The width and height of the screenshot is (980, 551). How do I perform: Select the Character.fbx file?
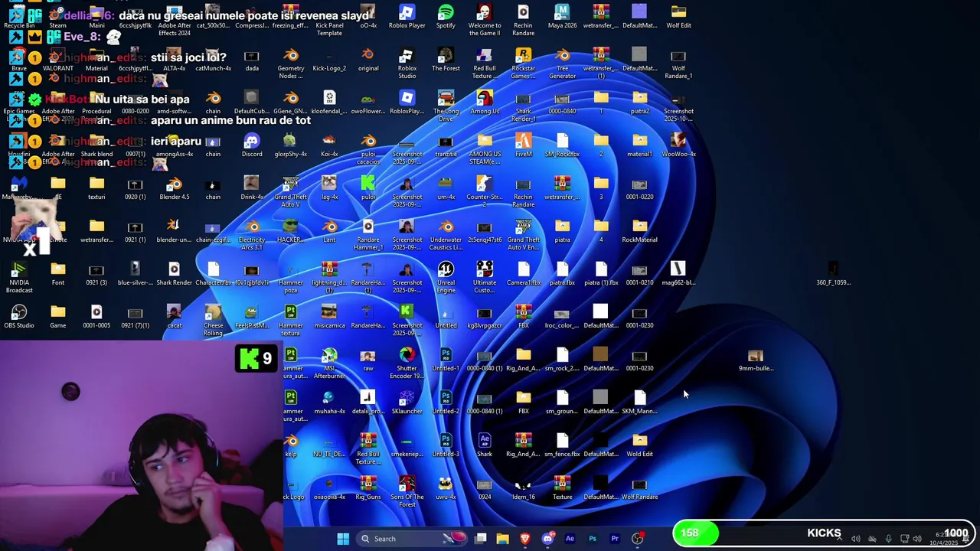213,274
